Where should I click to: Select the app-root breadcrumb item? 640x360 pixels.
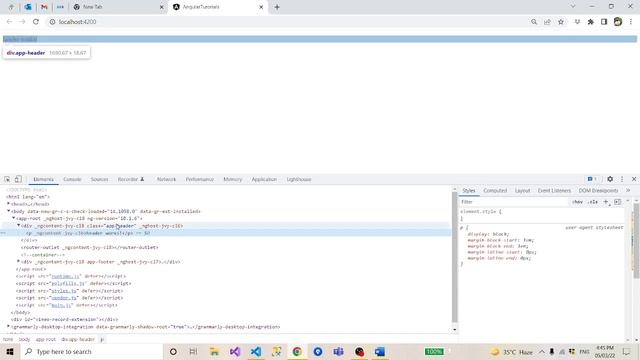coord(45,340)
